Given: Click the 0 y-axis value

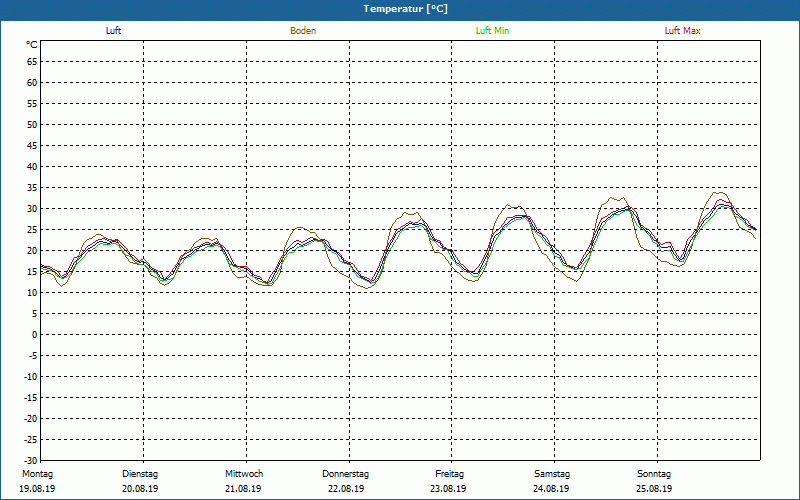Looking at the screenshot, I should 35,335.
